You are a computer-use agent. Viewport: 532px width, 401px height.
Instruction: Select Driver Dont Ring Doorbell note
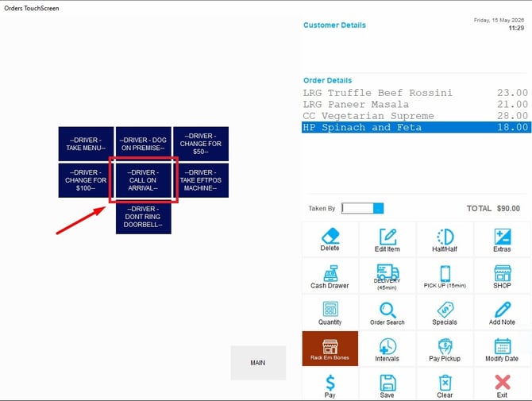143,217
